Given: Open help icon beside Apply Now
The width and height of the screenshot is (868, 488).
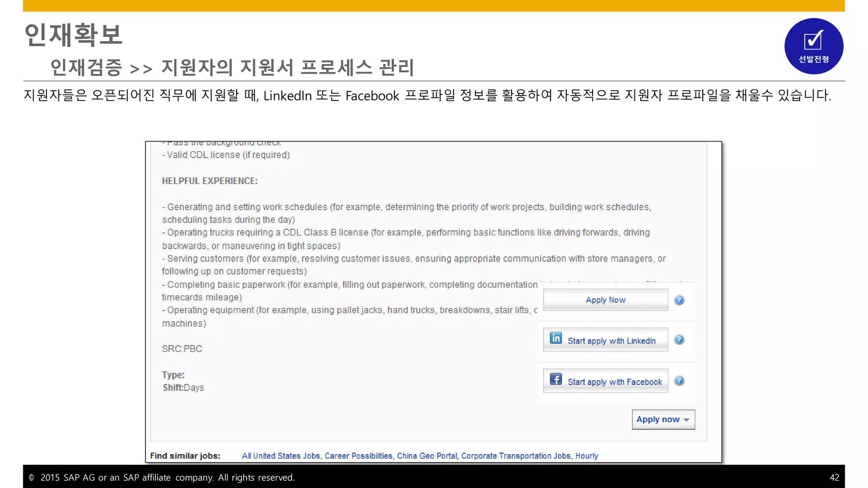Looking at the screenshot, I should [679, 300].
